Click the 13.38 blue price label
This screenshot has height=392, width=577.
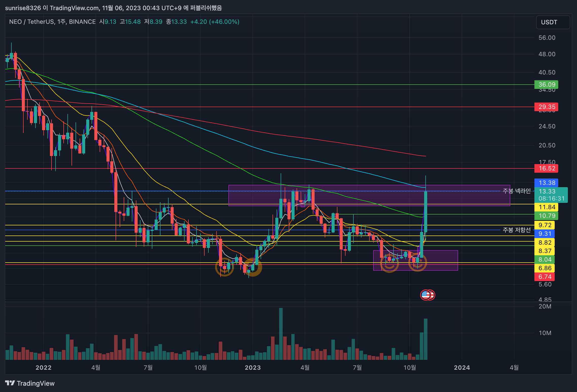pos(546,183)
